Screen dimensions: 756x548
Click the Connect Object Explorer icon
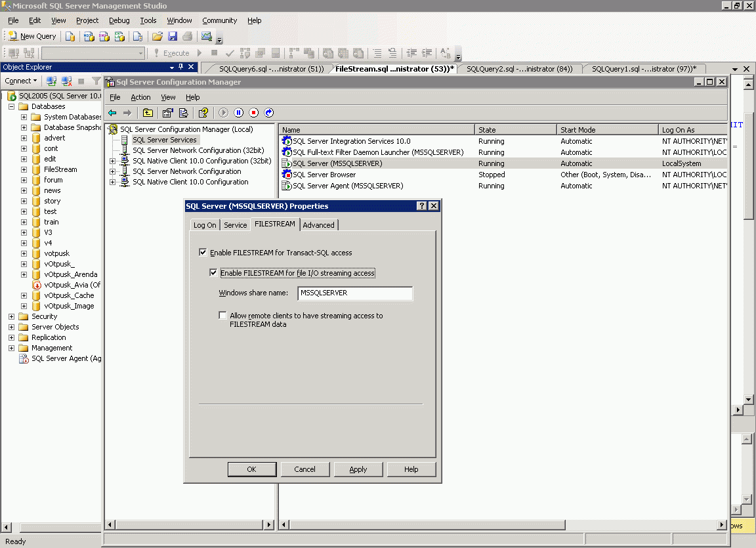point(52,81)
